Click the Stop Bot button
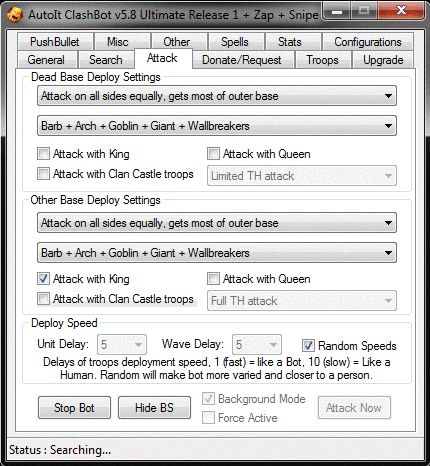This screenshot has width=430, height=466. click(74, 408)
